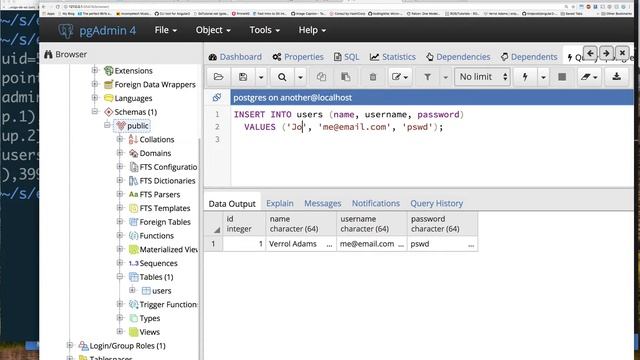Open the Clear eraser dropdown

point(589,77)
